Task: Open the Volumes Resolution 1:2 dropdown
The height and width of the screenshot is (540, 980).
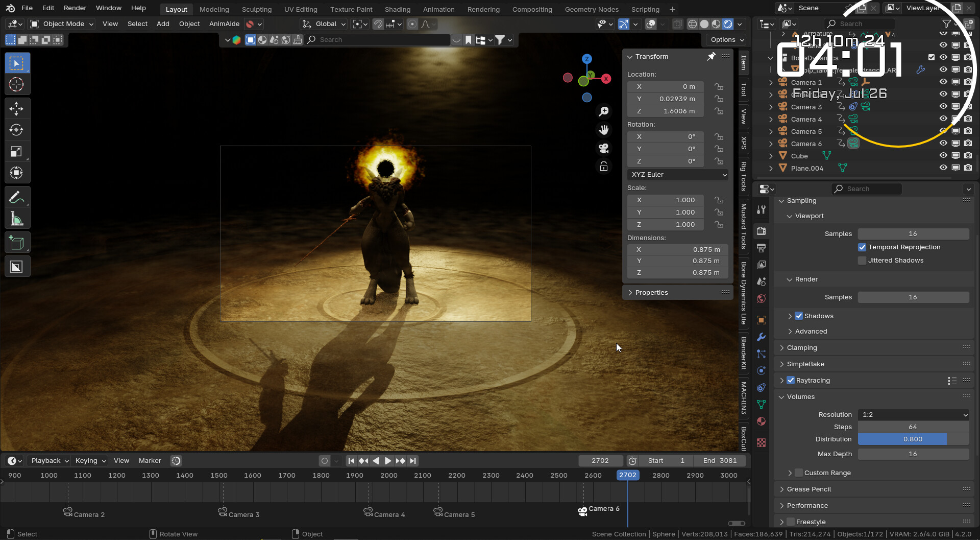Action: [x=913, y=415]
